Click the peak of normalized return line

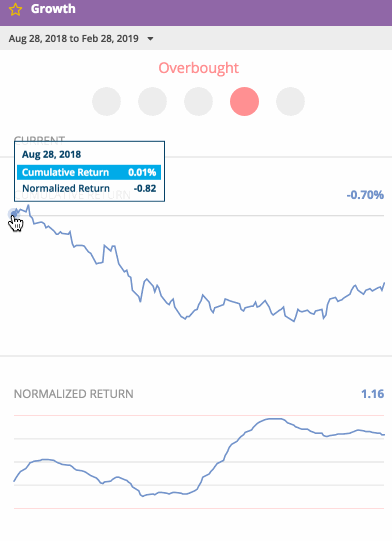tap(275, 419)
